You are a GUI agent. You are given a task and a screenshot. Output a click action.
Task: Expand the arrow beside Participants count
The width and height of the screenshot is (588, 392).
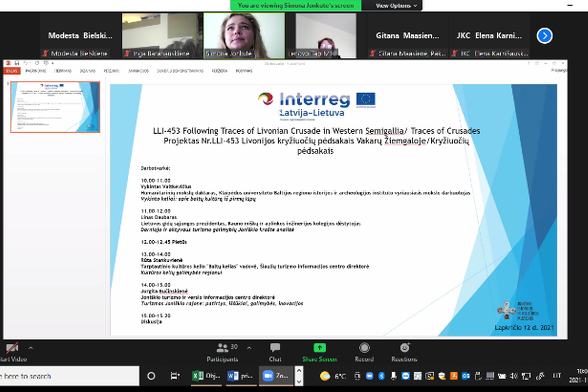click(249, 348)
